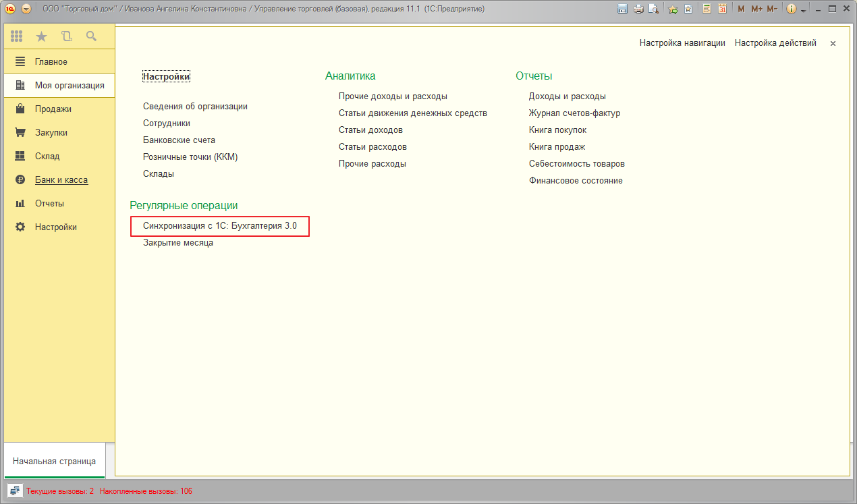Click the M memory button

click(x=742, y=9)
